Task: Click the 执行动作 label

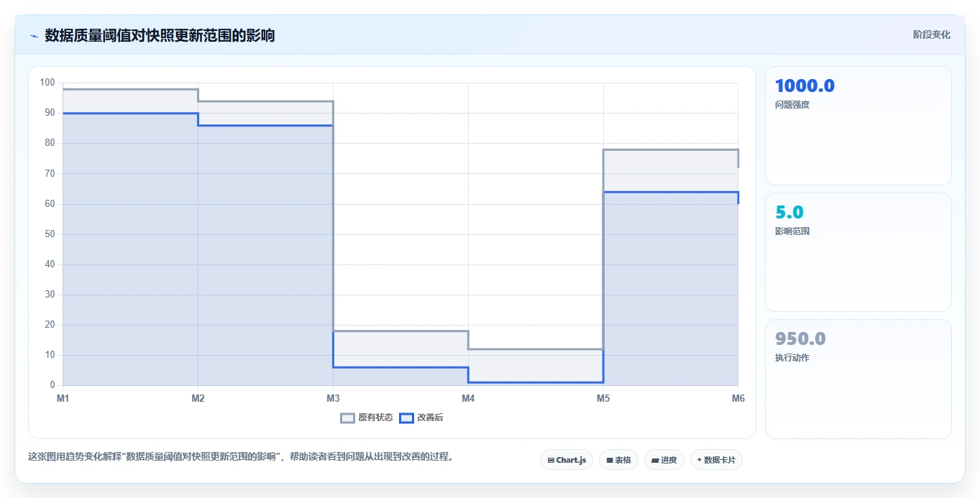Action: click(x=792, y=358)
